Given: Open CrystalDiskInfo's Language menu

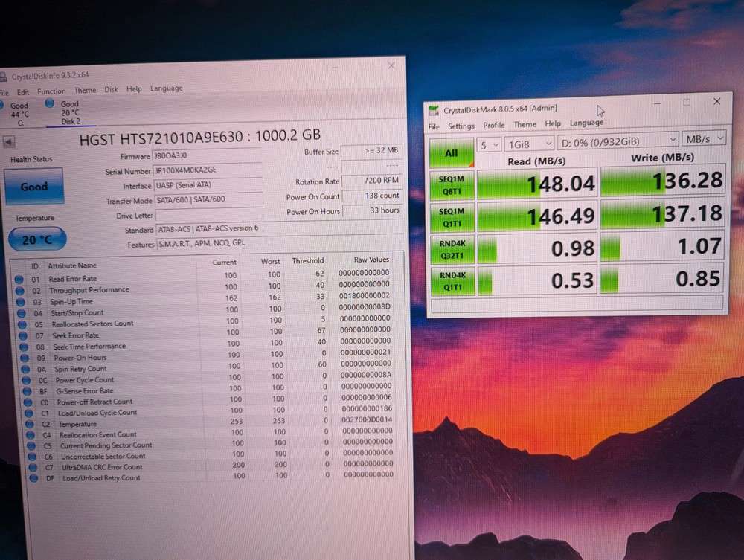Looking at the screenshot, I should coord(166,88).
